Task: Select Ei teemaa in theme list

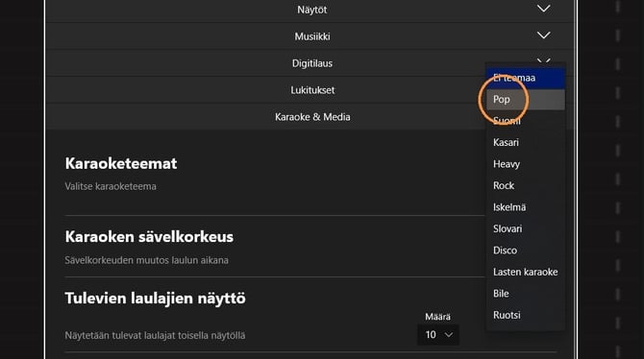Action: (x=526, y=78)
